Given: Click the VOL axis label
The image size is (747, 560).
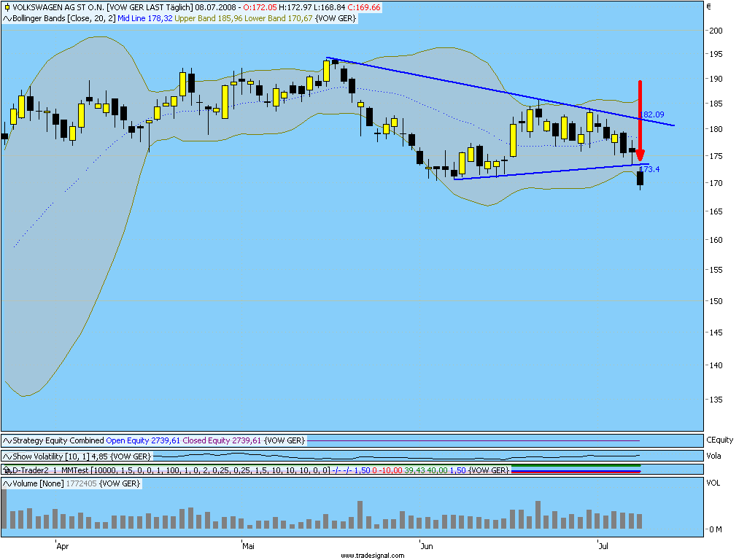Looking at the screenshot, I should click(713, 483).
